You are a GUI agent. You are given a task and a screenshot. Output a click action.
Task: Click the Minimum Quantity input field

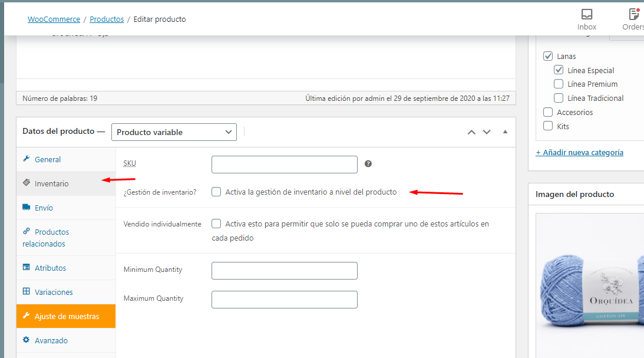284,271
